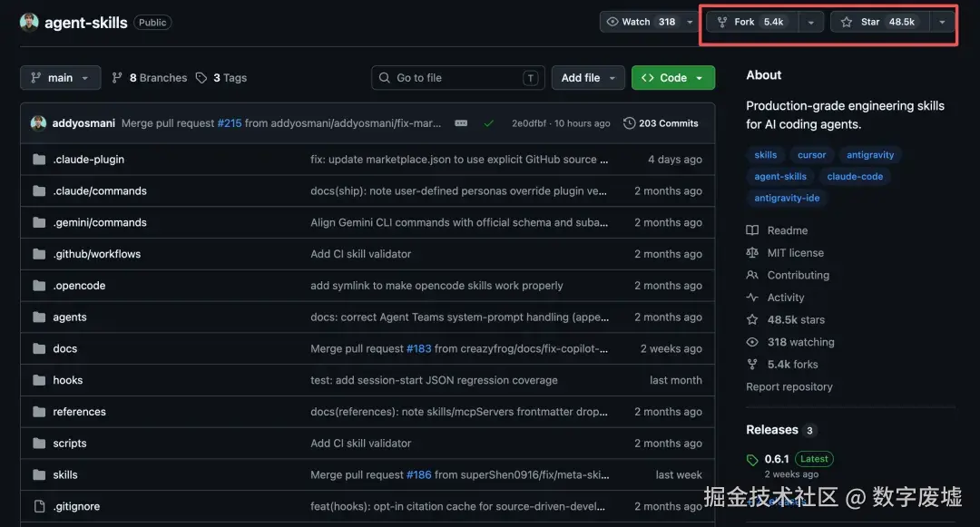This screenshot has width=980, height=527.
Task: Open the Watch notifications dropdown arrow
Action: 690,22
